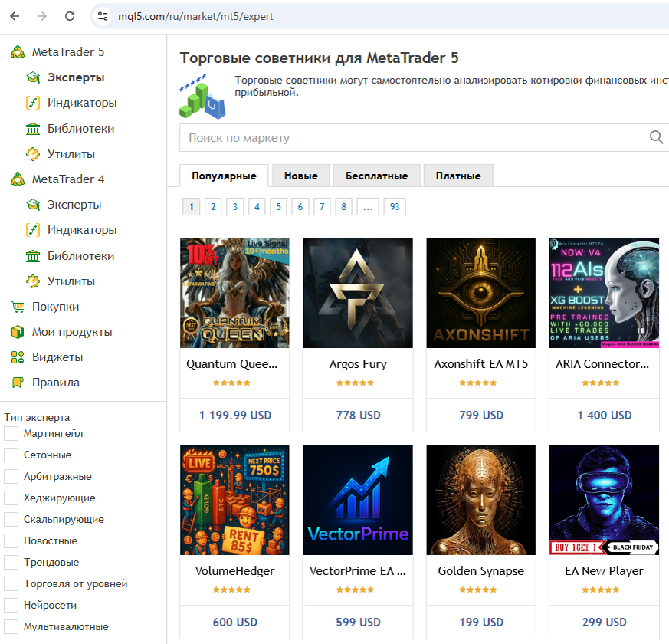Open Правила rules link

[56, 383]
